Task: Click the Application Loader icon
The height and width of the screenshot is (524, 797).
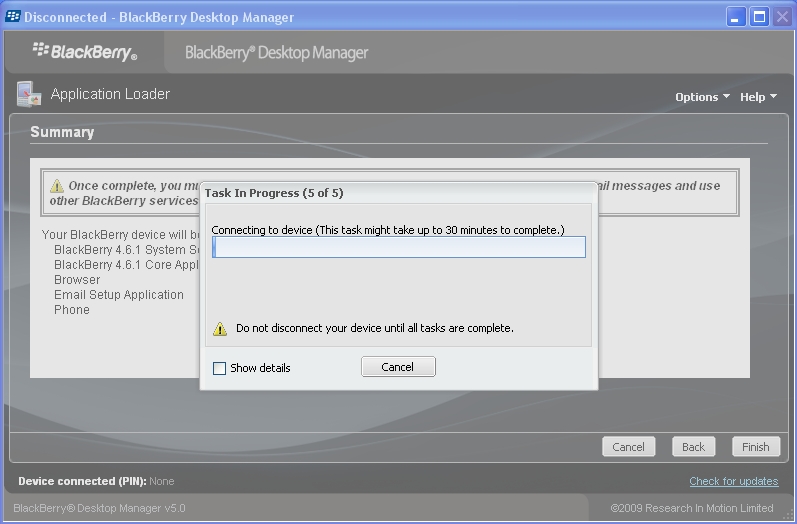Action: pos(28,94)
